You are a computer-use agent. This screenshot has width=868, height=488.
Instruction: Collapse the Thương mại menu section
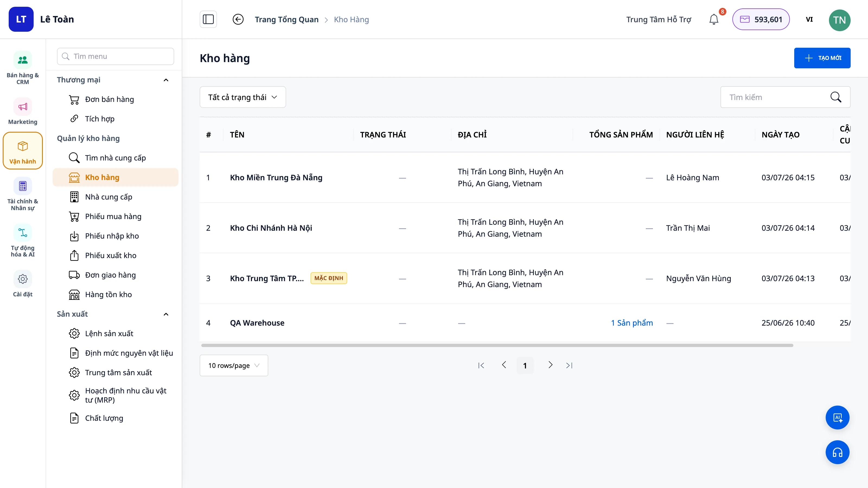click(166, 80)
